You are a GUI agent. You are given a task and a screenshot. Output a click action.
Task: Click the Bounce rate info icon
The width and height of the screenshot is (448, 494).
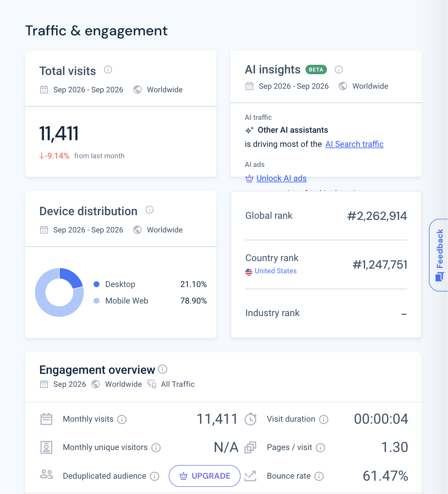point(319,476)
